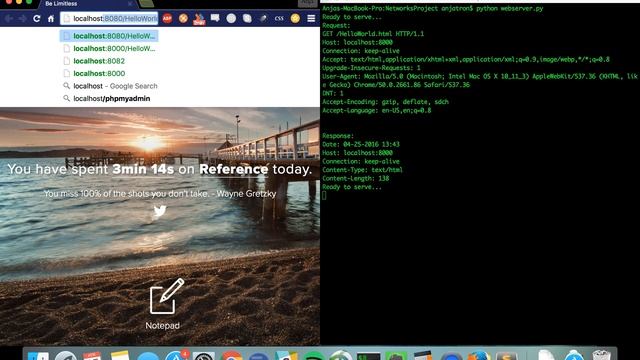Viewport: 640px width, 360px height.
Task: Click the Wayne Gretzky quote text
Action: [160, 194]
